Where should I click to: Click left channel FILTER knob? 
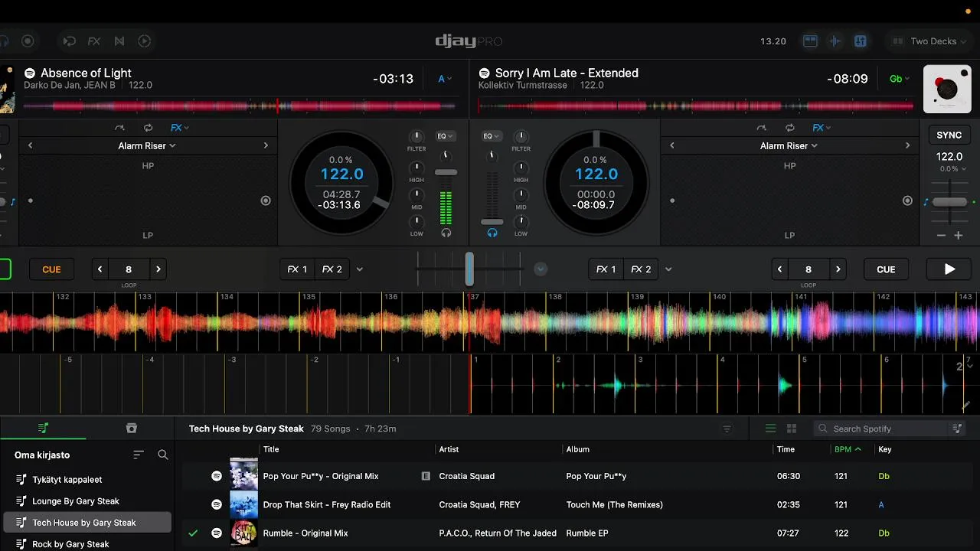click(x=416, y=137)
